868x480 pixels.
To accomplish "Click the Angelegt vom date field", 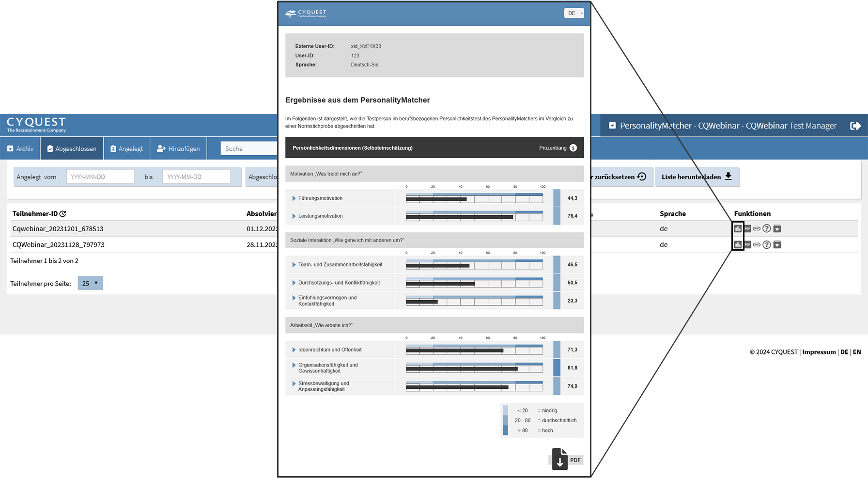I will click(x=100, y=177).
